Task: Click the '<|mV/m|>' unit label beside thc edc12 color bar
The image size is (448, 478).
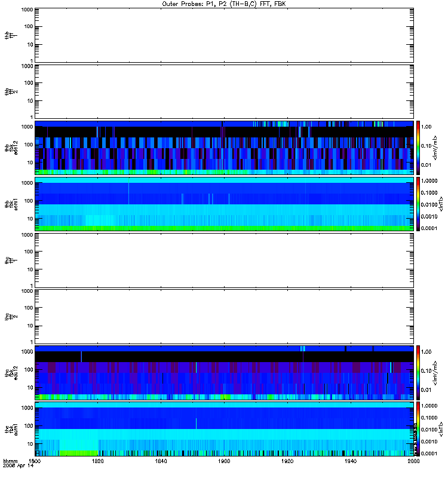Action: tap(435, 373)
